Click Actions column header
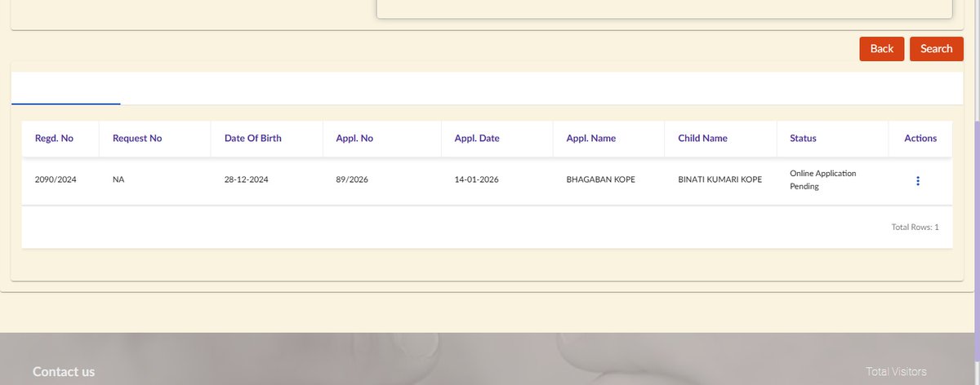Image resolution: width=980 pixels, height=385 pixels. pyautogui.click(x=920, y=139)
